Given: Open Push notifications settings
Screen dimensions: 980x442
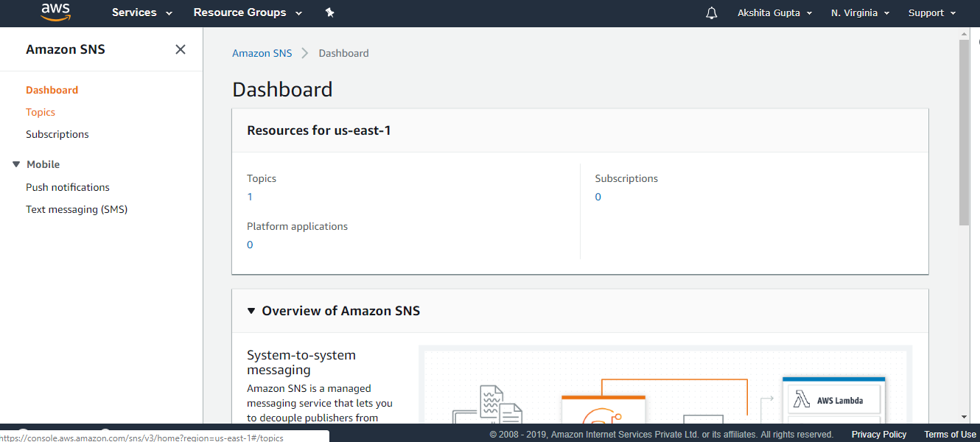Looking at the screenshot, I should pos(67,186).
